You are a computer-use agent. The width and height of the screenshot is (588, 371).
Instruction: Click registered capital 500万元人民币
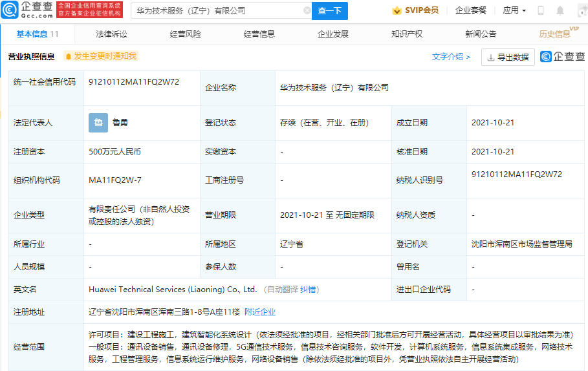click(x=114, y=152)
